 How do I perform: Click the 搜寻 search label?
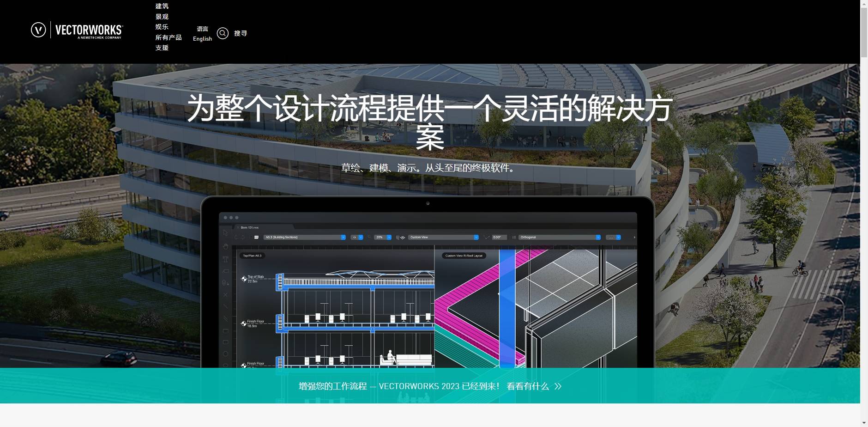pos(241,33)
